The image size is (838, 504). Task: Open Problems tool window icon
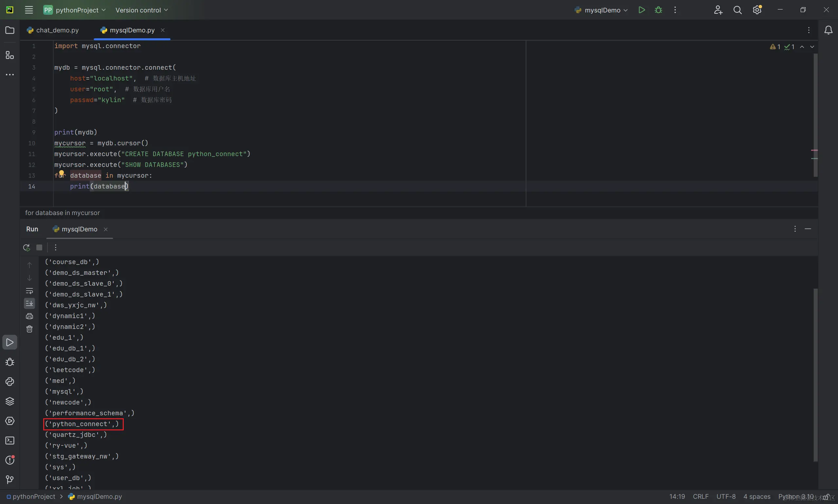[x=10, y=460]
